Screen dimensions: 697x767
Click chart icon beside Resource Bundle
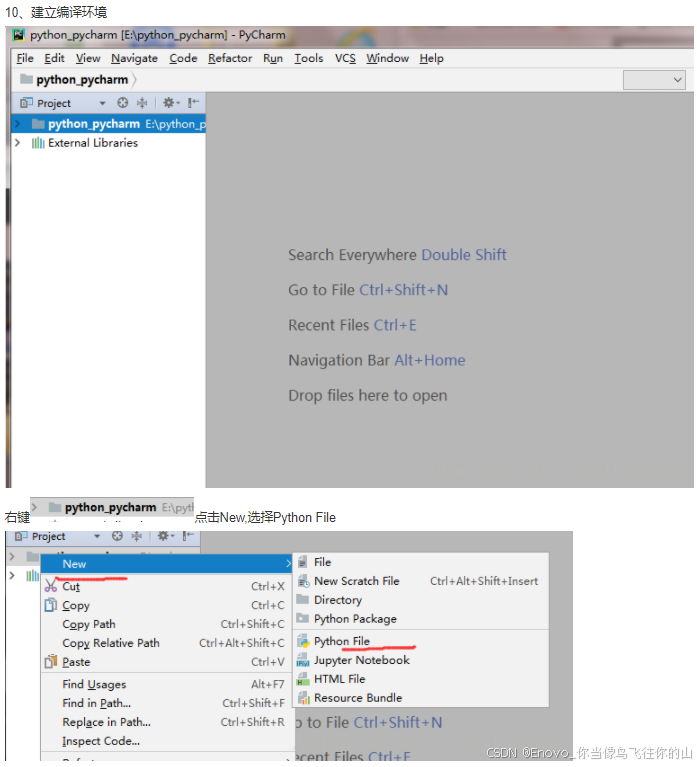click(x=304, y=698)
